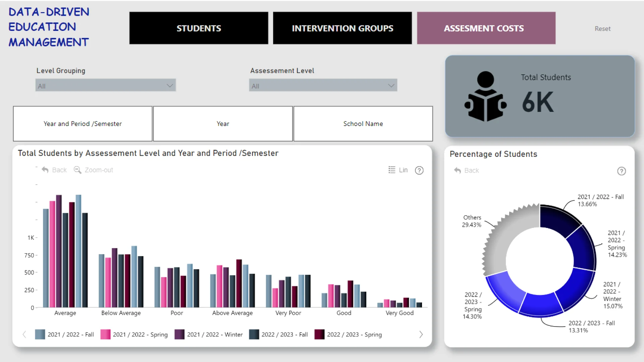Image resolution: width=644 pixels, height=362 pixels.
Task: Click the Others 29.43% donut label
Action: 472,221
